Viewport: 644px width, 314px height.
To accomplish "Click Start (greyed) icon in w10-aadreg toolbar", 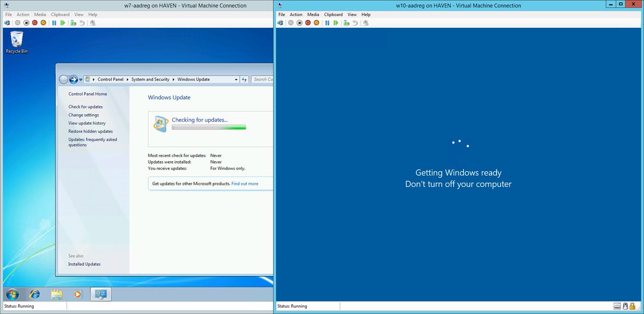I will click(291, 23).
